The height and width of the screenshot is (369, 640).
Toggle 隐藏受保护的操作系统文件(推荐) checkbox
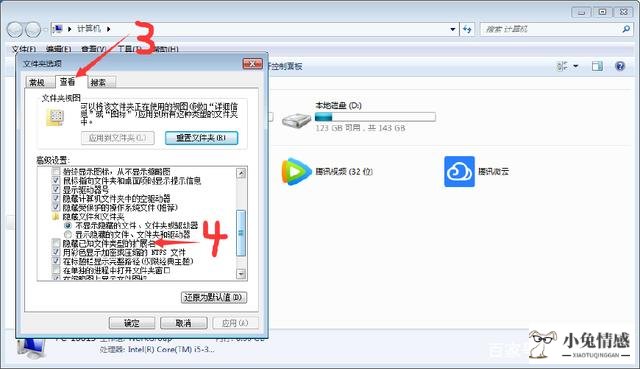pos(56,207)
